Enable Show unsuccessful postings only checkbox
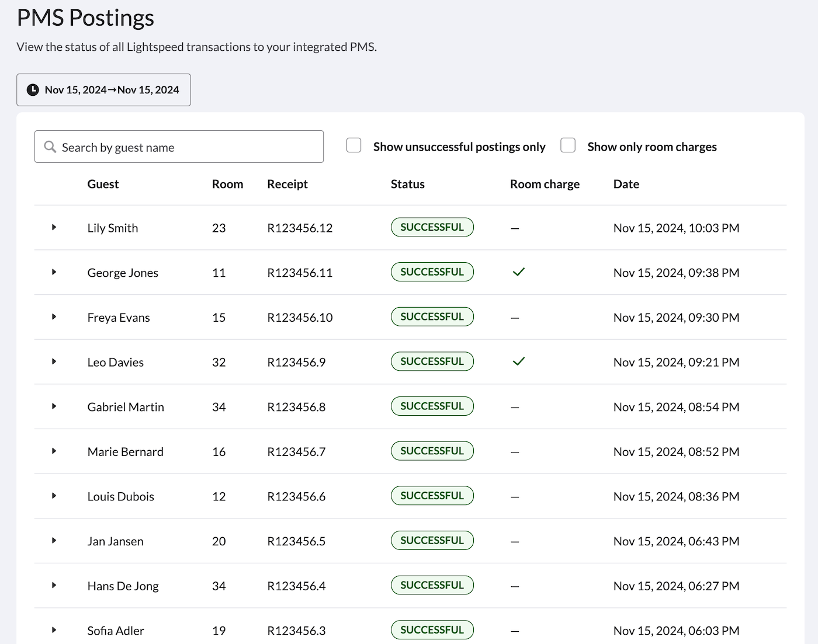 click(x=353, y=145)
